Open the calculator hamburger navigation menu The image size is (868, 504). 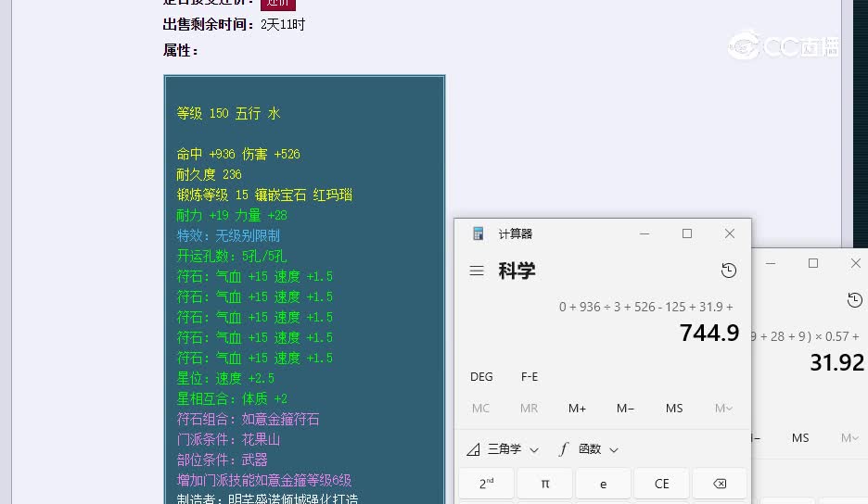(477, 271)
